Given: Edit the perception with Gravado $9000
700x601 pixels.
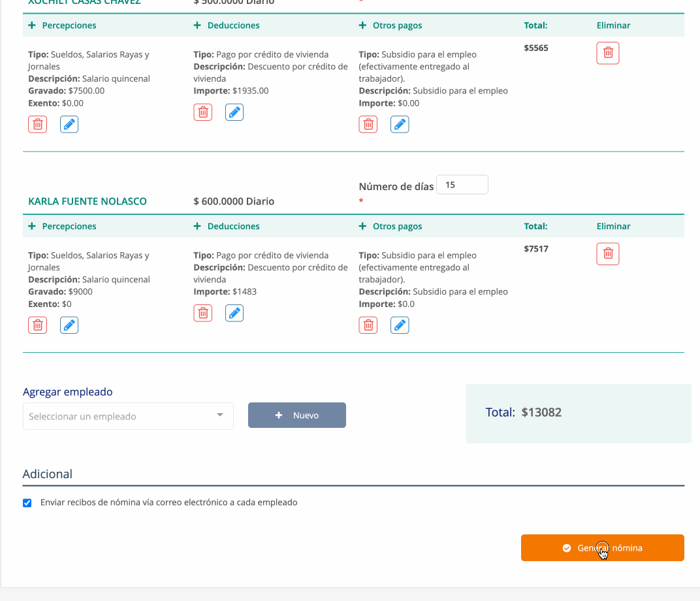Looking at the screenshot, I should (69, 325).
